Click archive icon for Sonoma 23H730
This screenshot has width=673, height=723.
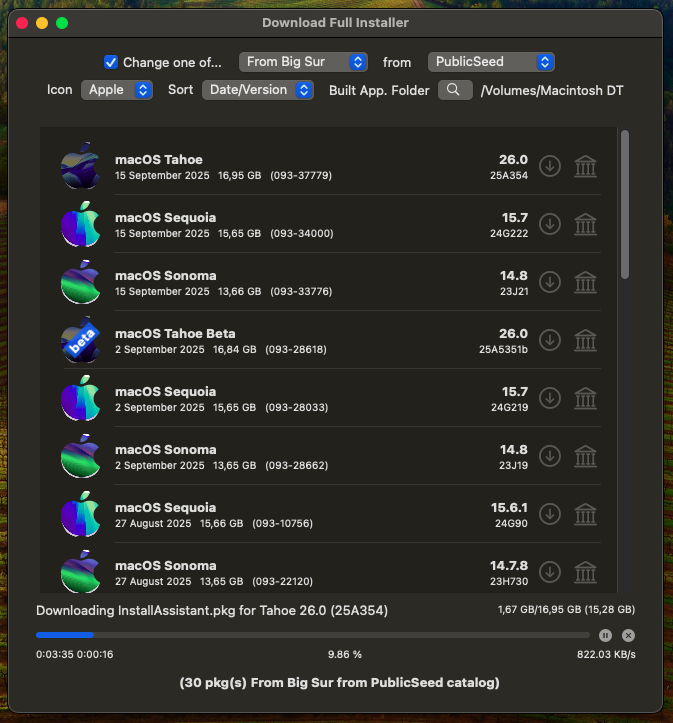(585, 572)
